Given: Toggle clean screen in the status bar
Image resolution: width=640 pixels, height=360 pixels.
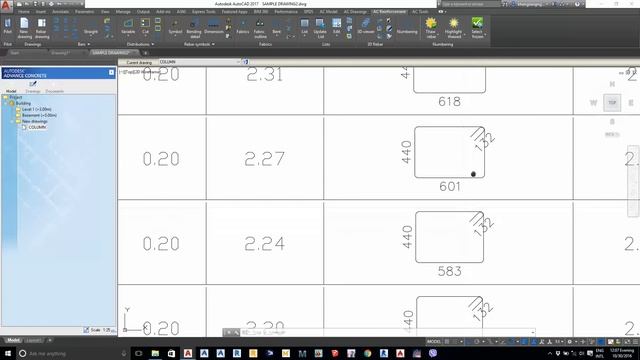Looking at the screenshot, I should 627,342.
